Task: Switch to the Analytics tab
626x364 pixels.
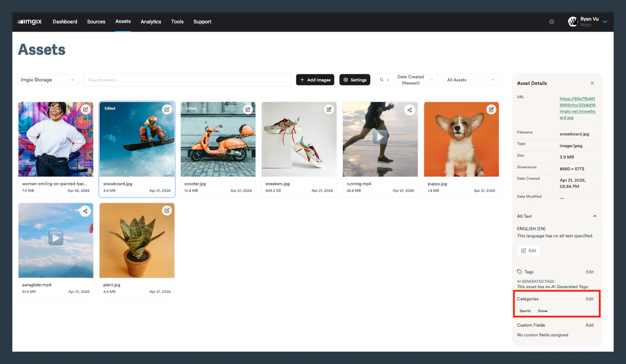Action: point(151,22)
